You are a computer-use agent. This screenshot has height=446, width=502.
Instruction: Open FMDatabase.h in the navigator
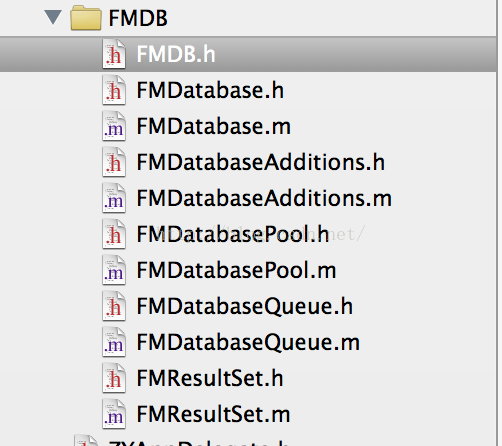coord(210,90)
